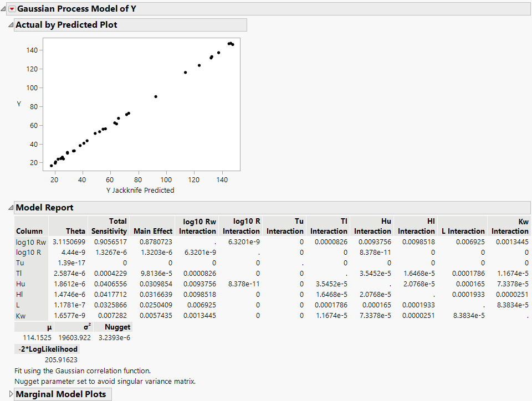Collapse the Model Report section
532x401 pixels.
coord(11,207)
